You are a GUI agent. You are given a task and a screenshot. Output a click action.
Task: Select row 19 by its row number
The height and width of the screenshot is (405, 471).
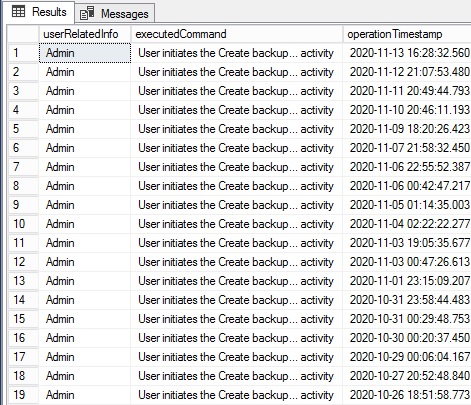pos(23,395)
